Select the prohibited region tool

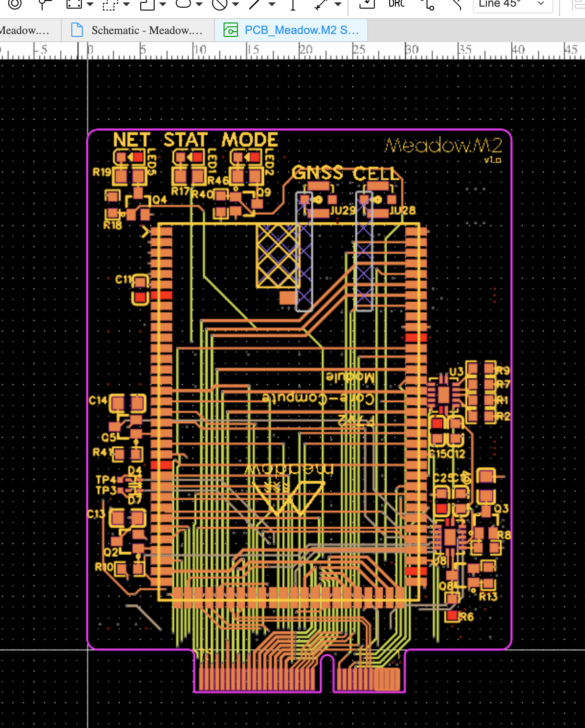[220, 4]
